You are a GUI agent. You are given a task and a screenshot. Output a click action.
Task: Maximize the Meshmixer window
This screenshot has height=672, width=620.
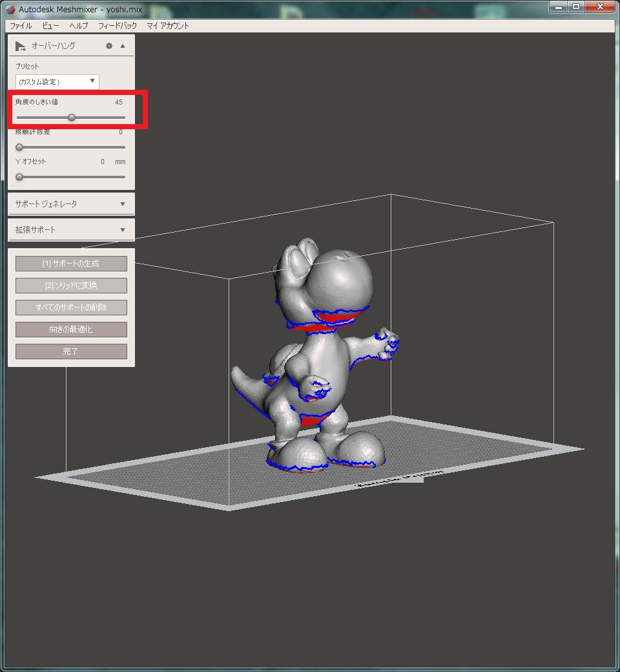[576, 7]
